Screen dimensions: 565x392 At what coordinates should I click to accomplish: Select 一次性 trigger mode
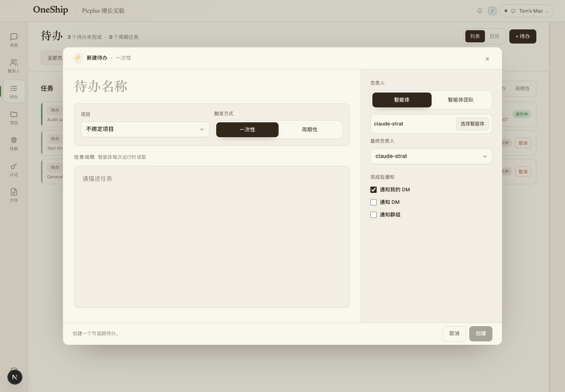[x=247, y=130]
